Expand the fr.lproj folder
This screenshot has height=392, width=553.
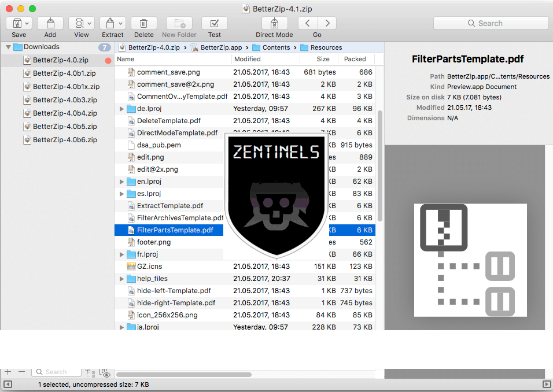click(121, 254)
